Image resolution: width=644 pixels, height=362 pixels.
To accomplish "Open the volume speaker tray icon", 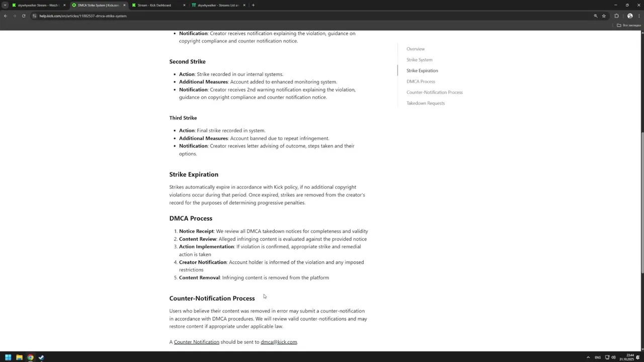I will point(613,357).
